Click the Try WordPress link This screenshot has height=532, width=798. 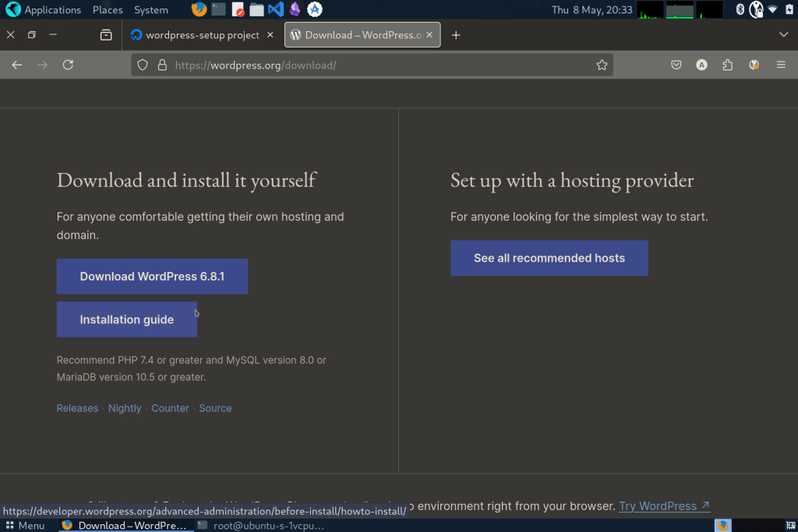pos(664,506)
